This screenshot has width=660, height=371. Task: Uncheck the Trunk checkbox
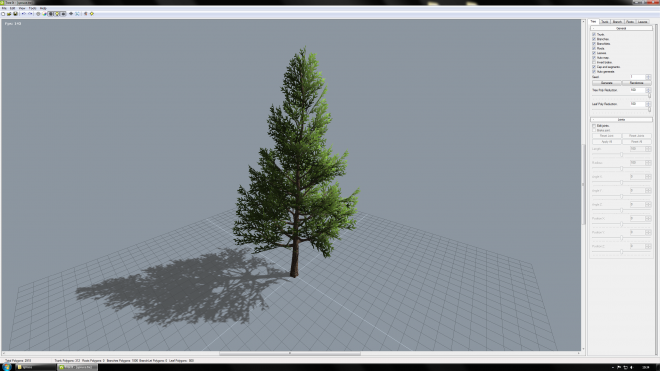point(594,34)
